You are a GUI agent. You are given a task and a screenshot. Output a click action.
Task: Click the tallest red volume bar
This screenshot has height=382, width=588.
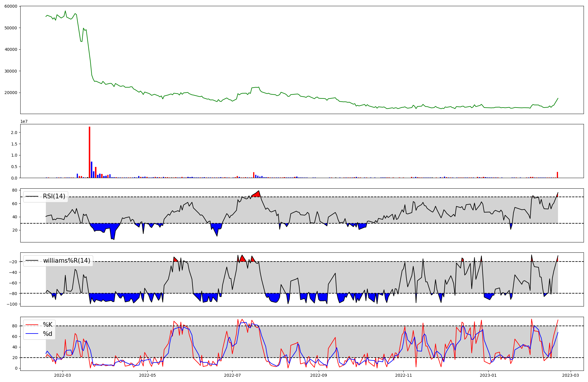(90, 153)
